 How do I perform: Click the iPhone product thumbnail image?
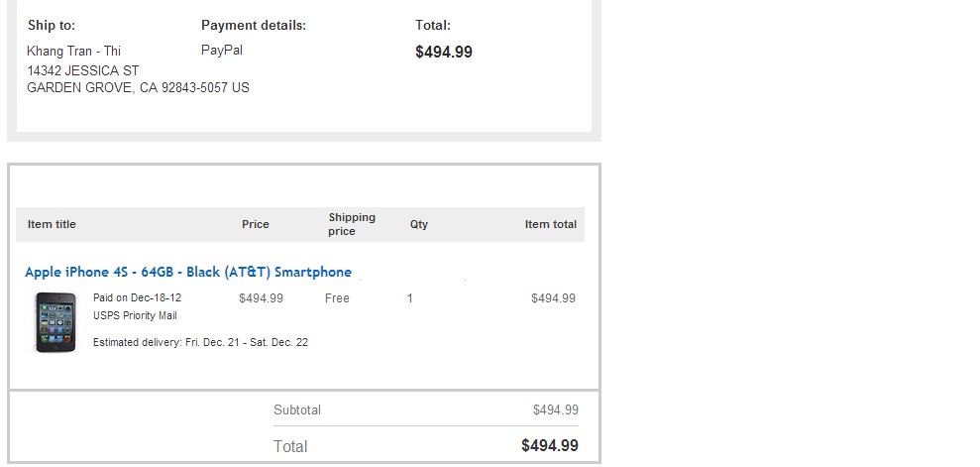(55, 322)
